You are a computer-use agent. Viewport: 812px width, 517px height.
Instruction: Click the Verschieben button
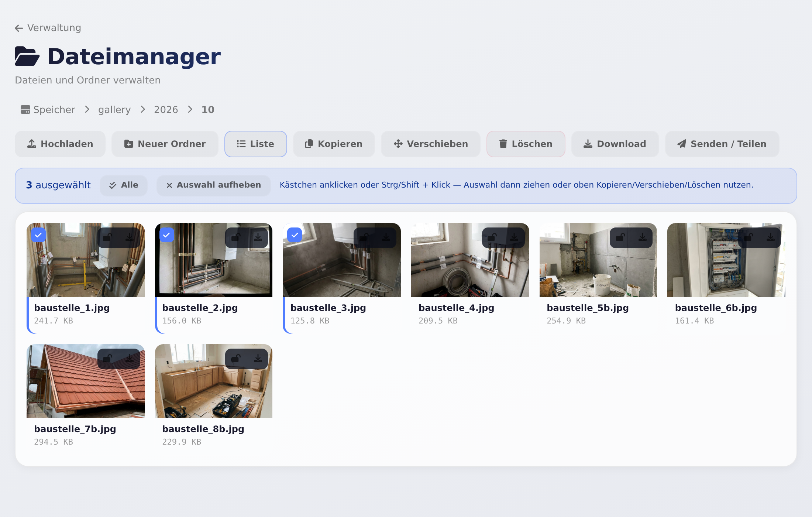click(431, 144)
